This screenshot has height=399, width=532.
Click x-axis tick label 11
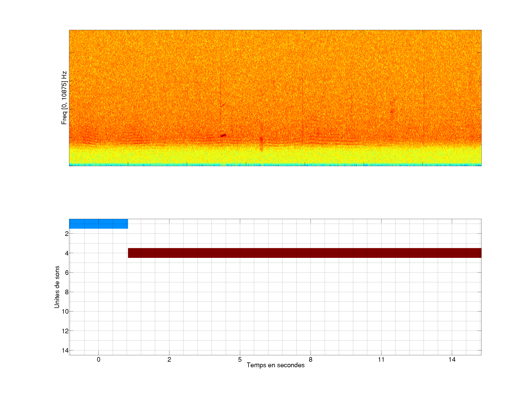pos(381,359)
